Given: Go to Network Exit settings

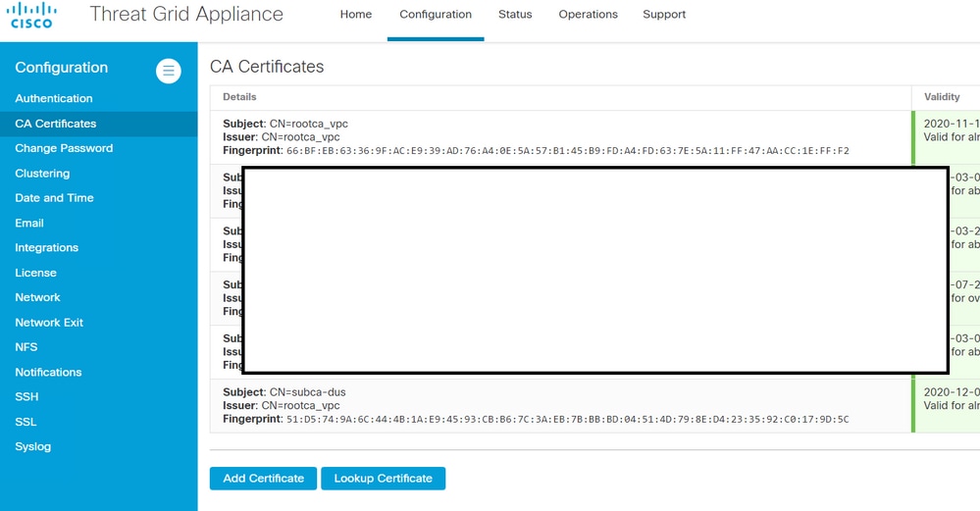Looking at the screenshot, I should [49, 323].
